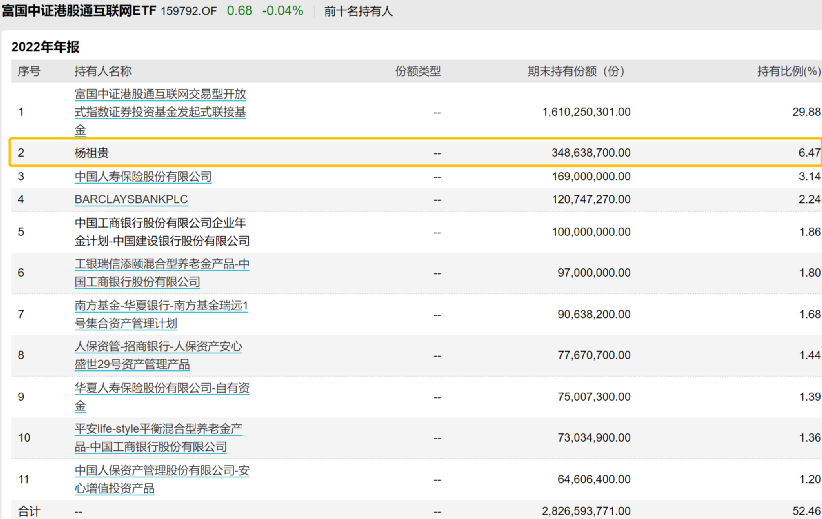
Task: Click the 份额类型 column header
Action: click(418, 71)
